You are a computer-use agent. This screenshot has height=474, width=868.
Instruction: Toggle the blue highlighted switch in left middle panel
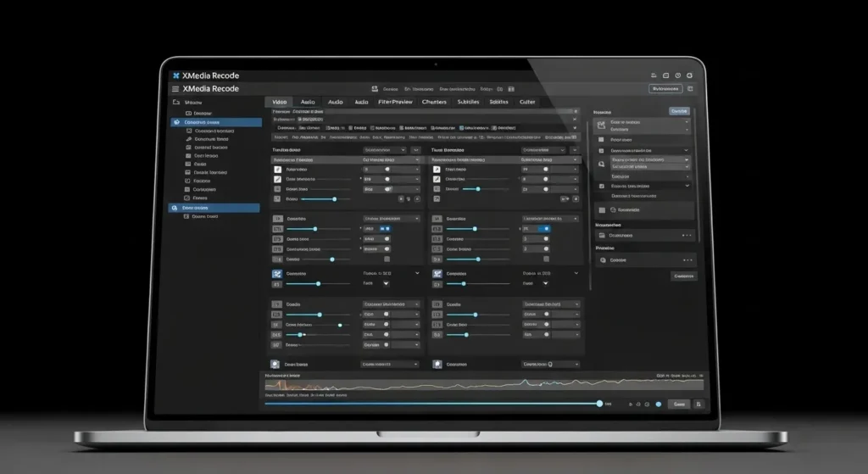tap(384, 229)
